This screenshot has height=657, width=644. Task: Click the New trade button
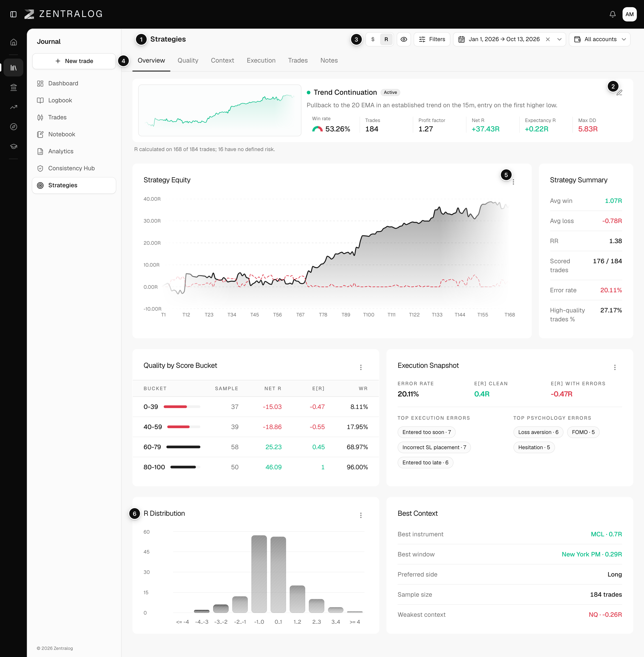[74, 61]
